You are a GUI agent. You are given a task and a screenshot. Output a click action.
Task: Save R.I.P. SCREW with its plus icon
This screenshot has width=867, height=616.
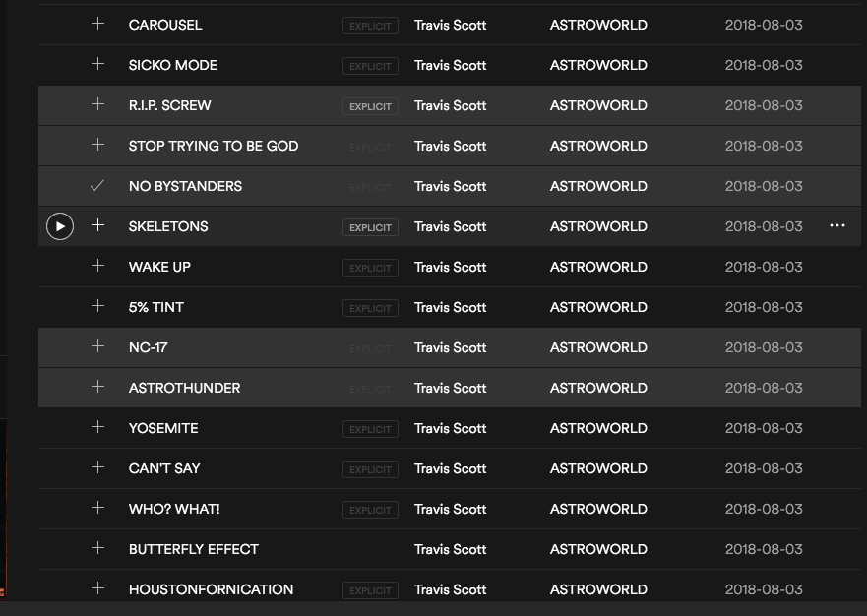pyautogui.click(x=97, y=104)
